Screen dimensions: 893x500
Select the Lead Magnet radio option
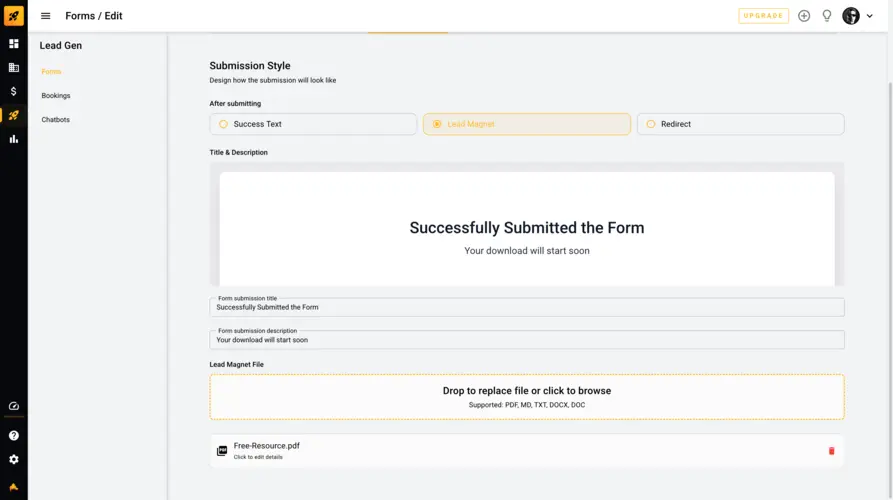point(526,124)
